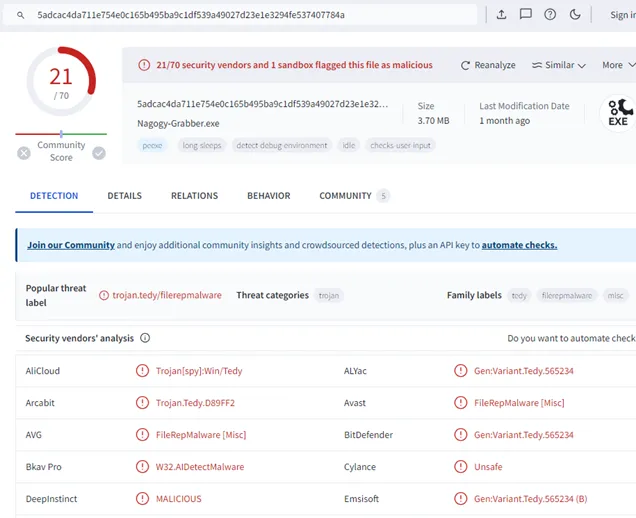Click the search magnifier icon
Screen dimensions: 636x518
[x=22, y=15]
